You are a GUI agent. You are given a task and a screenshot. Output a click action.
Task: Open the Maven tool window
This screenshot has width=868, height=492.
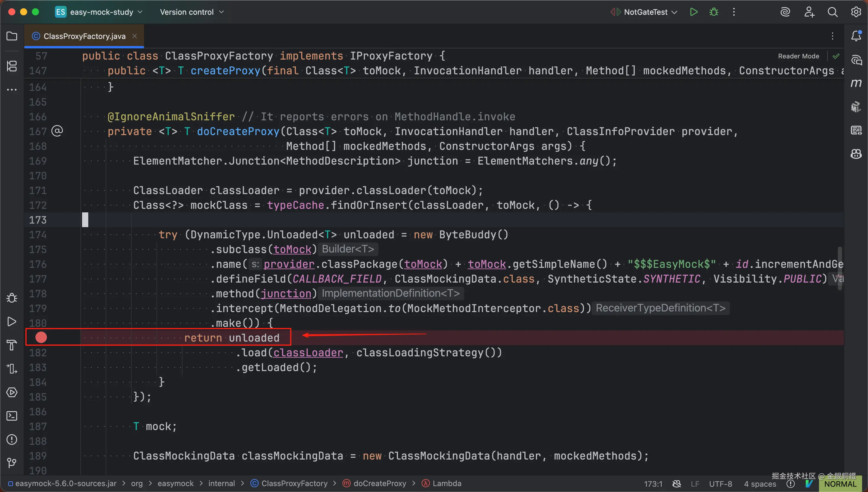coord(856,83)
